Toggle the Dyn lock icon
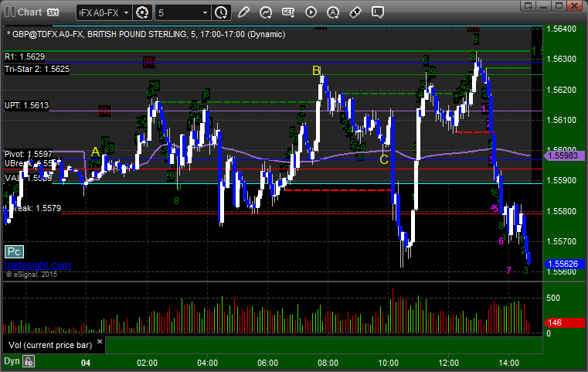The height and width of the screenshot is (372, 588). pos(29,361)
